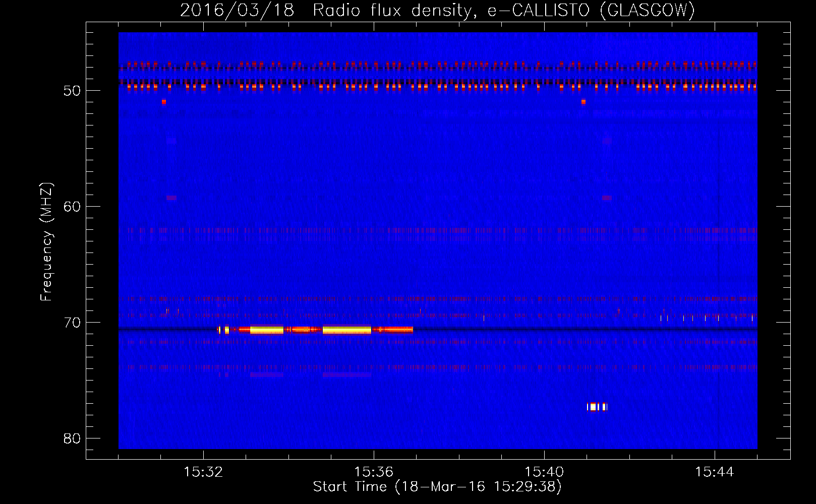The width and height of the screenshot is (816, 504).
Task: Click the 15:40 time tick label
Action: point(544,472)
